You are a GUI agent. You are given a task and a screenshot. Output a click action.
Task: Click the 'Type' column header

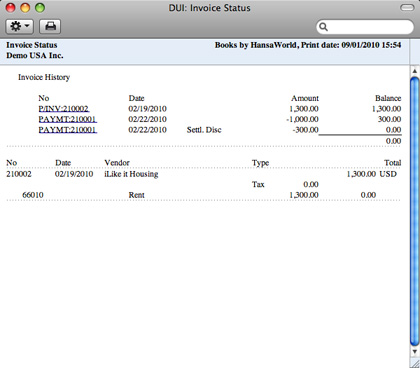tap(260, 163)
